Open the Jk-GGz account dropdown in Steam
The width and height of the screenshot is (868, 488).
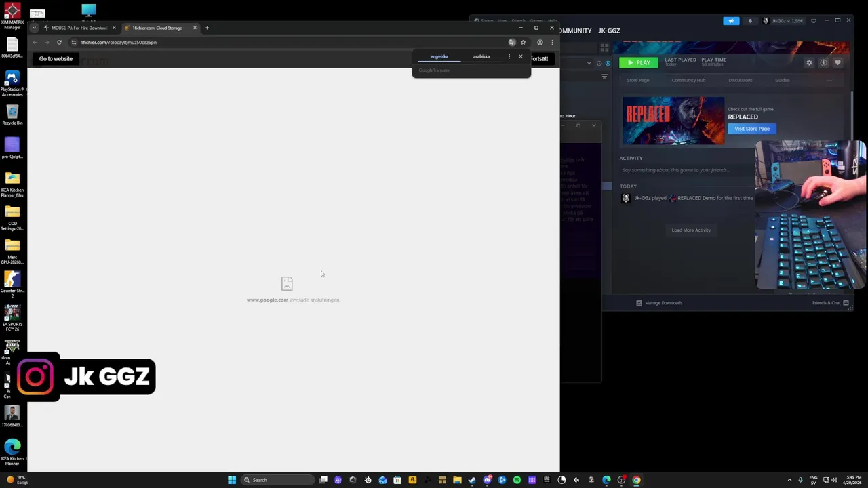pyautogui.click(x=784, y=21)
